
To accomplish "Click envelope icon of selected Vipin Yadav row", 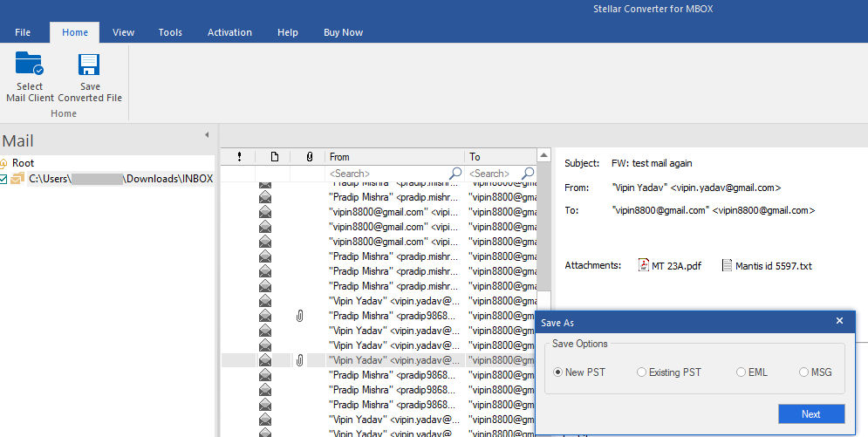I will 265,360.
